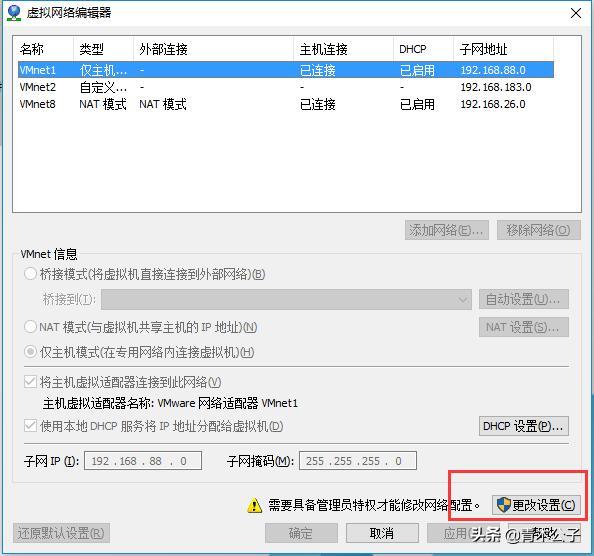Click the 还原默认设置(R) button
The image size is (594, 556).
(x=61, y=533)
